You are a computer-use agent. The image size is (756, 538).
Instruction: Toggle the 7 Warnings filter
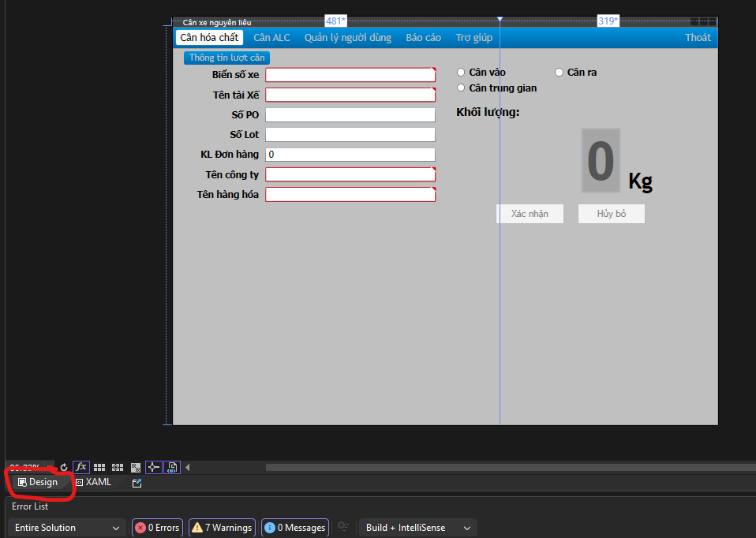(x=222, y=528)
